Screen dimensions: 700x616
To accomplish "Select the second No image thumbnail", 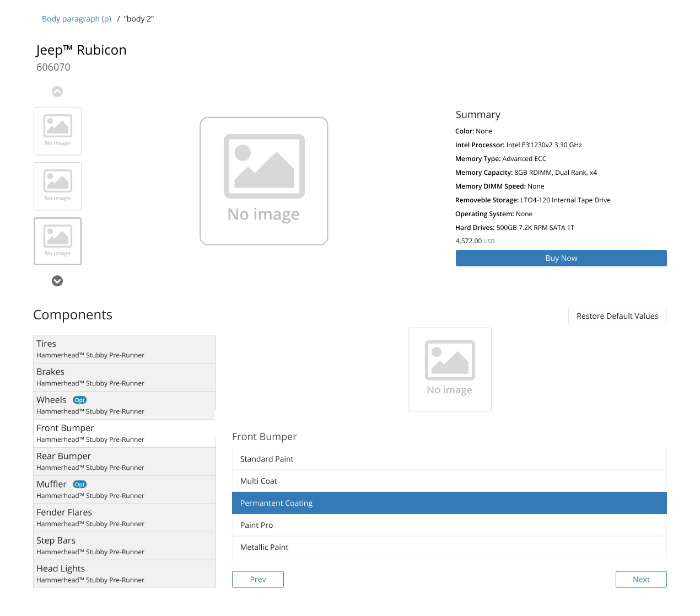I will point(58,186).
